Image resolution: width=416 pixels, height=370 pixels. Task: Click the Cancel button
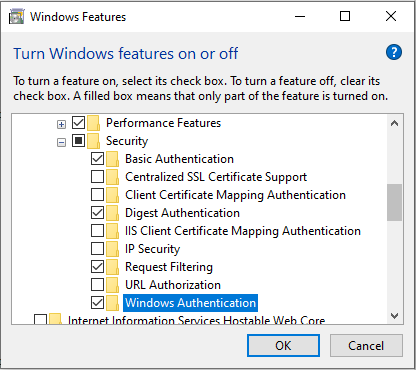point(366,346)
